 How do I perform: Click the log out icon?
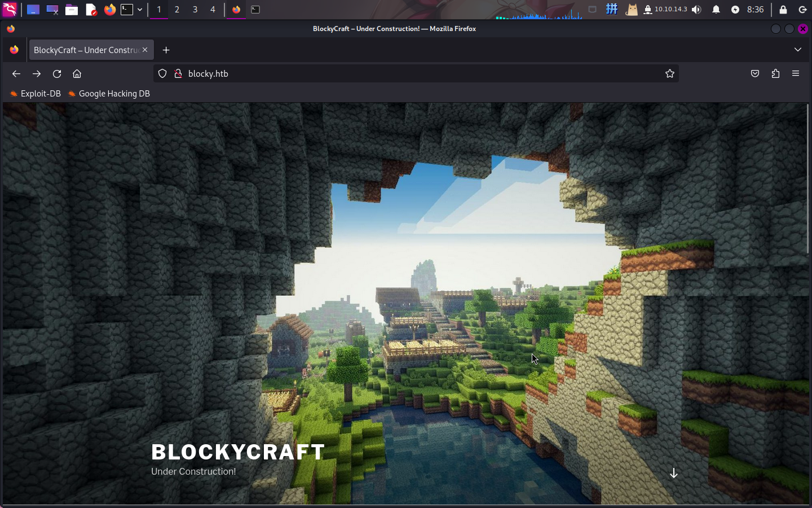click(x=803, y=10)
